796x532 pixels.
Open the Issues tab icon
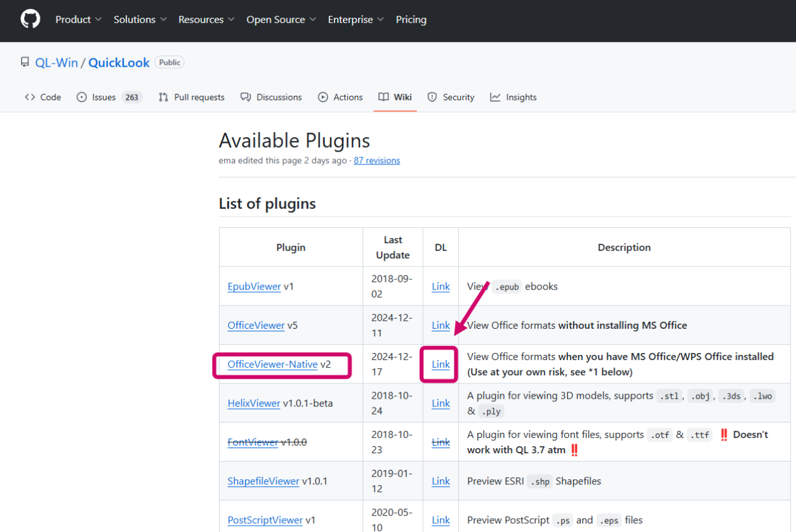pyautogui.click(x=82, y=97)
